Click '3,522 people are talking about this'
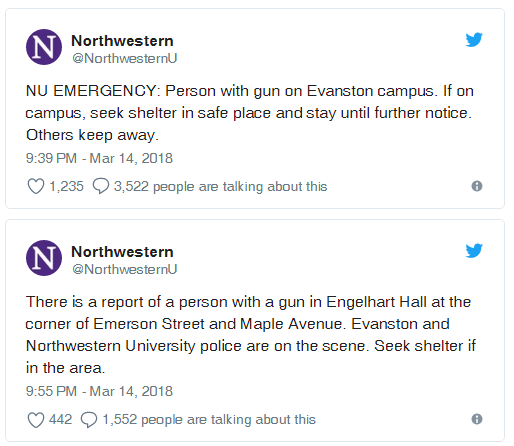 click(220, 186)
